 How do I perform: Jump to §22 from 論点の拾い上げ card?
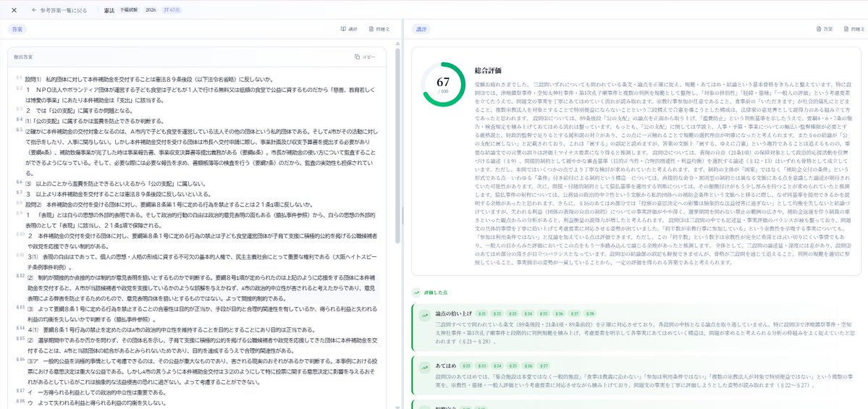(497, 313)
